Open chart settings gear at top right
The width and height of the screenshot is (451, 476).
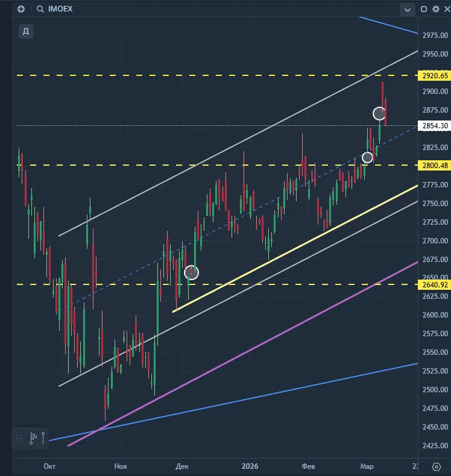[436, 9]
